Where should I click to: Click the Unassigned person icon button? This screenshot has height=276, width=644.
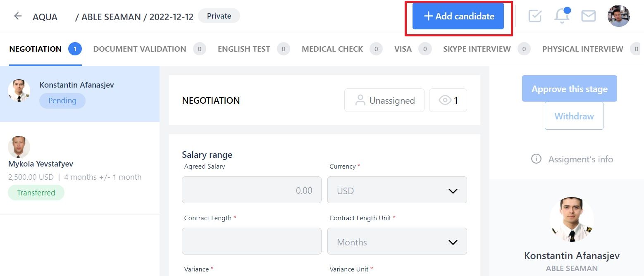[384, 100]
